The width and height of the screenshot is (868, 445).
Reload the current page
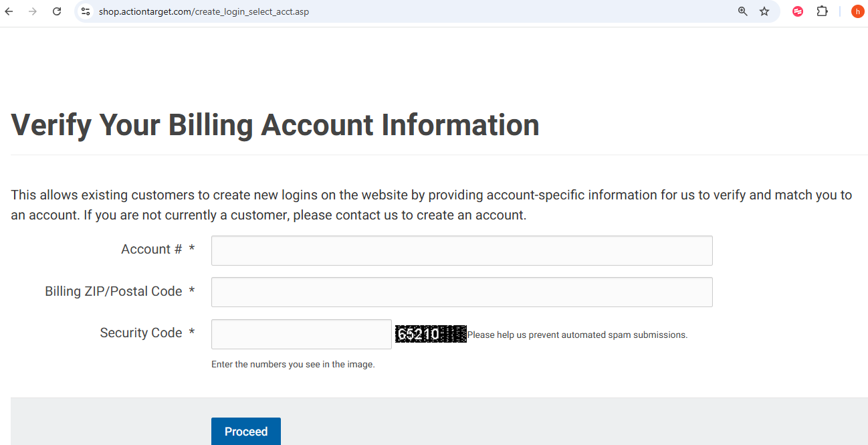(x=57, y=11)
